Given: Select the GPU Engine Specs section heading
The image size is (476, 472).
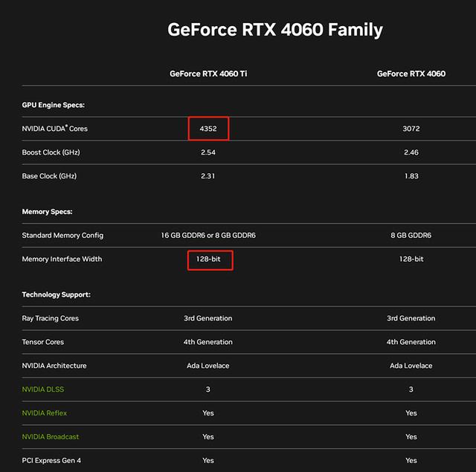Looking at the screenshot, I should 53,105.
